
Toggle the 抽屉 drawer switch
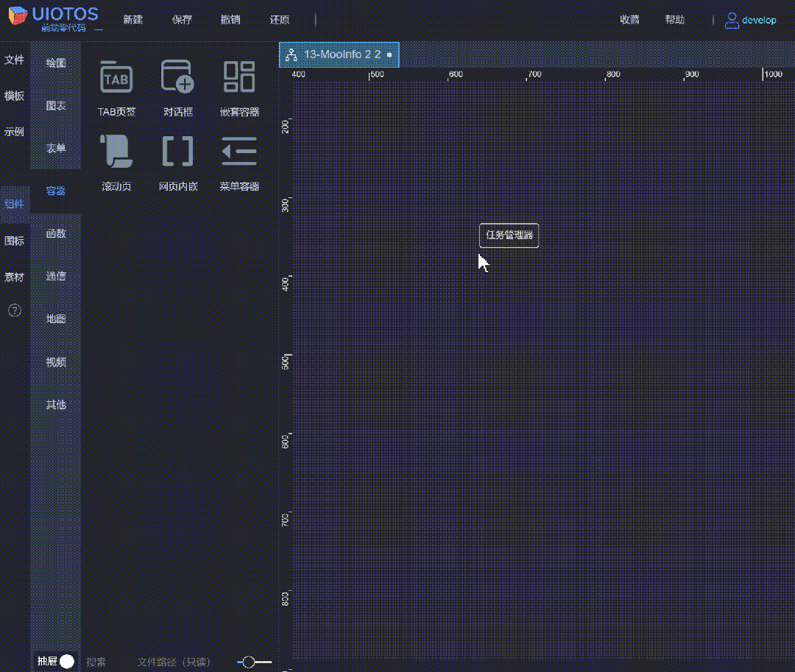[x=66, y=662]
